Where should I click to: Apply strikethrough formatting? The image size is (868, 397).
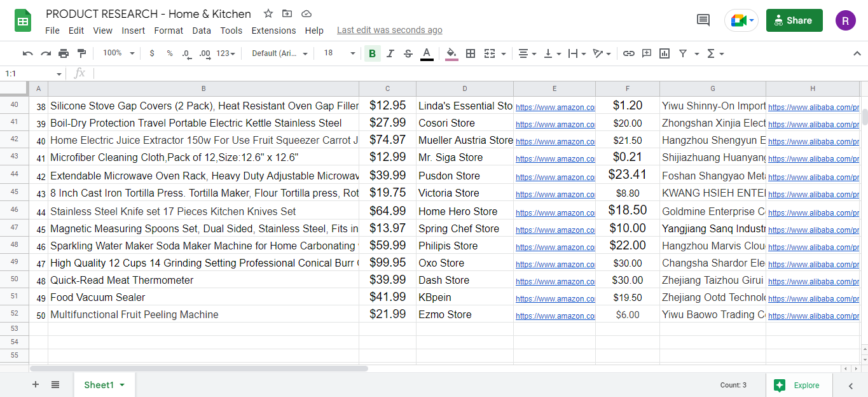[408, 53]
